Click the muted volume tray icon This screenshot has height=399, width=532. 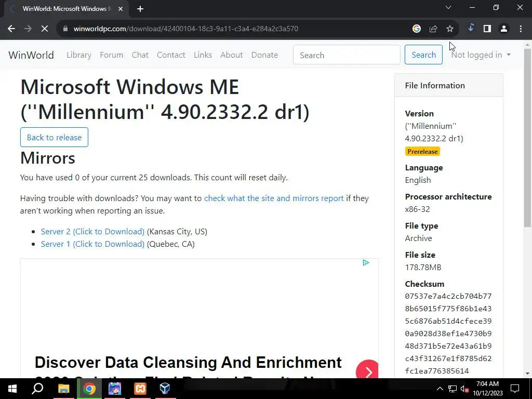pos(464,389)
